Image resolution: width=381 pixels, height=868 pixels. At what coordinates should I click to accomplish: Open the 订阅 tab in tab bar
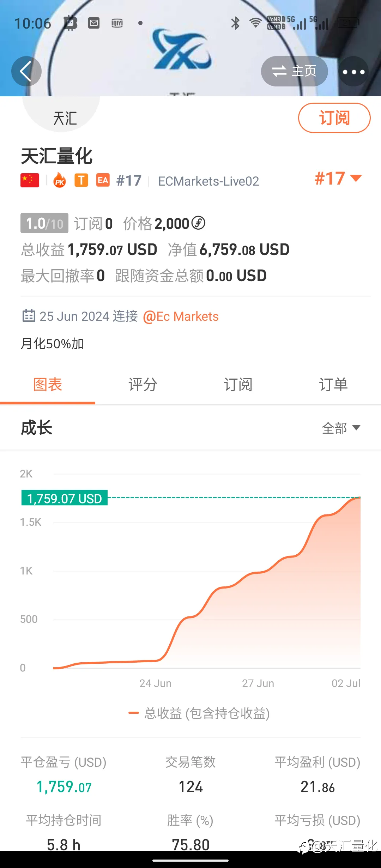238,385
